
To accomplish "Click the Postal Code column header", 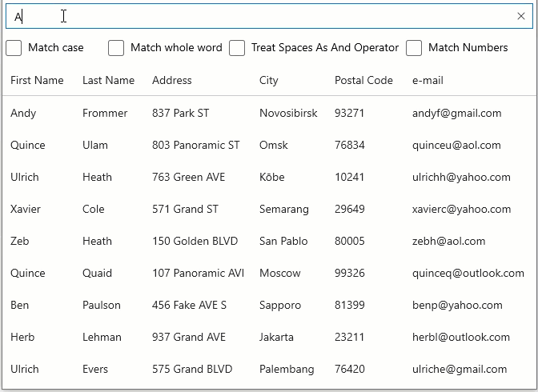I will click(x=363, y=80).
